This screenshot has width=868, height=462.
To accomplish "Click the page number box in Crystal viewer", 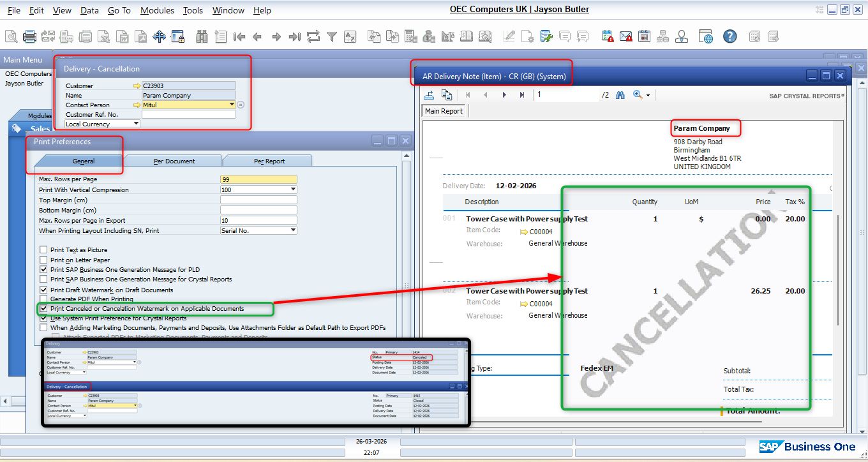I will click(x=567, y=94).
